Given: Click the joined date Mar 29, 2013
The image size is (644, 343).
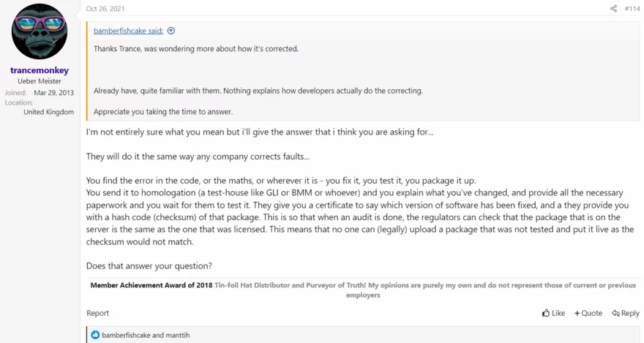Looking at the screenshot, I should pyautogui.click(x=53, y=93).
